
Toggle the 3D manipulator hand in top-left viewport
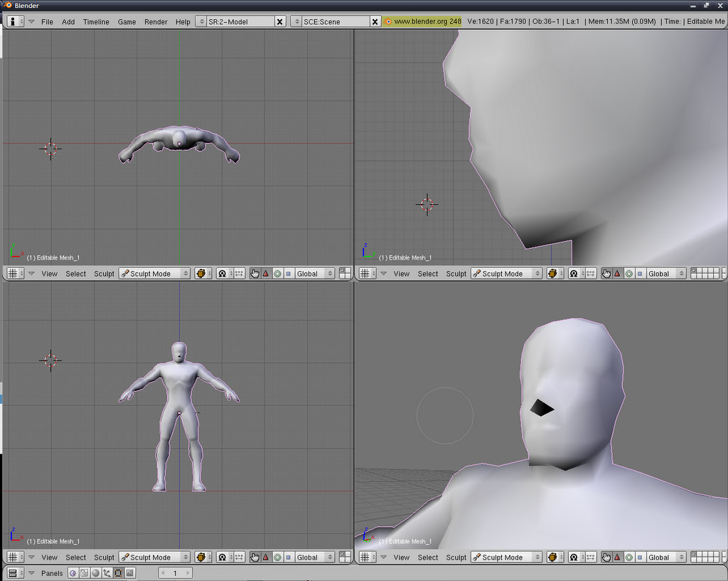coord(255,274)
